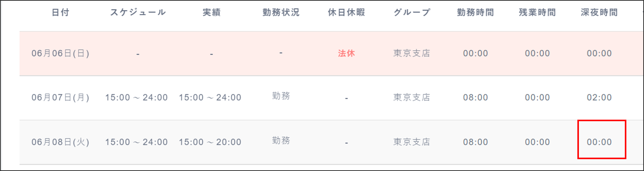Click 08:00 work hours for 06月07日(月)

(x=475, y=97)
